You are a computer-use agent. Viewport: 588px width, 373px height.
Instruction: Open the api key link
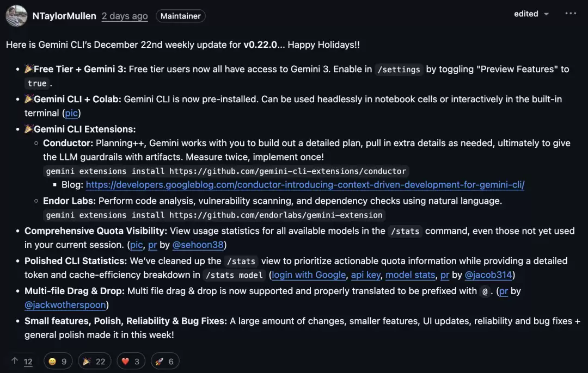pyautogui.click(x=365, y=275)
